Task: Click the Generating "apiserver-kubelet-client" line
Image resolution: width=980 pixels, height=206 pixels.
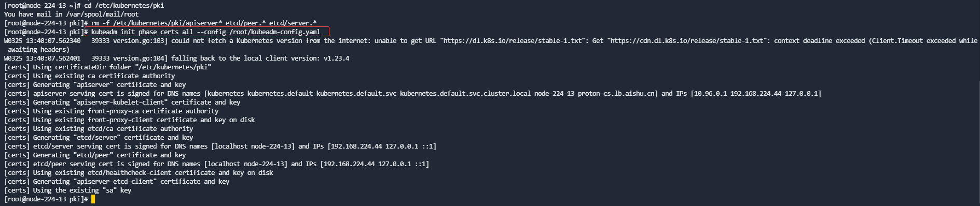Action: pos(122,102)
